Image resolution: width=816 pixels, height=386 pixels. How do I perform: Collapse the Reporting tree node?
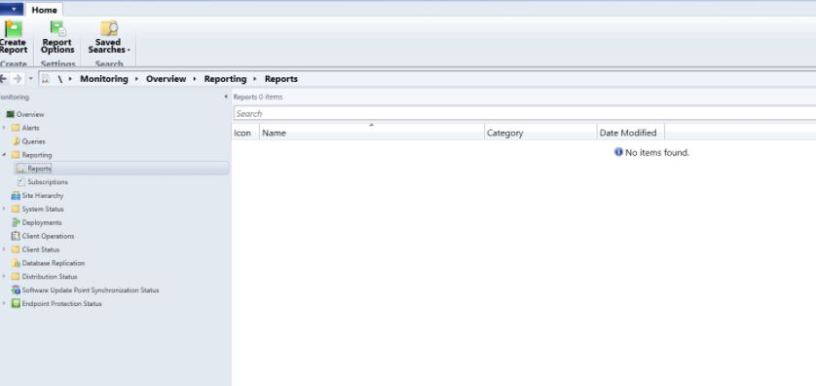(x=4, y=155)
